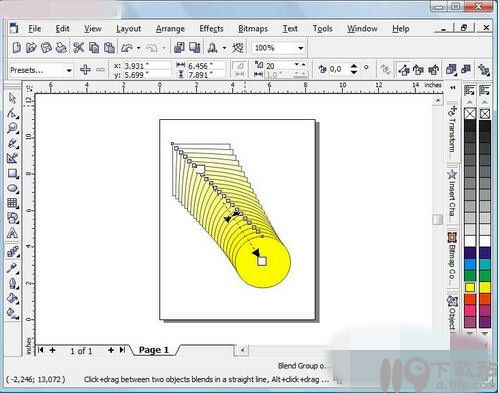The image size is (499, 393).
Task: Pick the Ellipse tool
Action: click(x=13, y=188)
